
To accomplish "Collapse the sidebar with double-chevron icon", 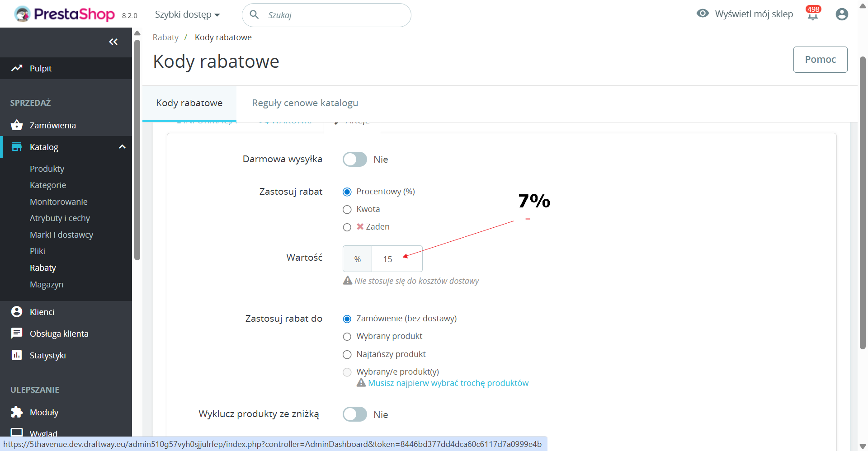I will pyautogui.click(x=113, y=42).
